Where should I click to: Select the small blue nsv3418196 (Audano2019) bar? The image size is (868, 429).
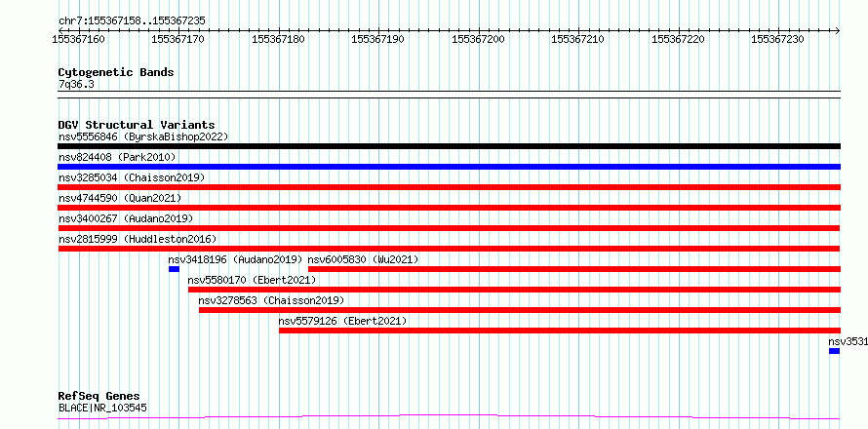pyautogui.click(x=174, y=269)
